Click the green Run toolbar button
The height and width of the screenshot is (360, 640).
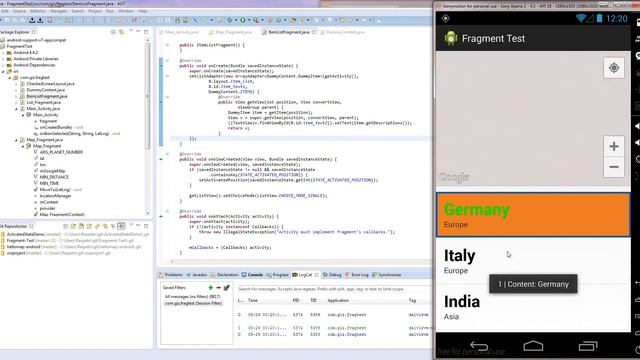coord(242,20)
